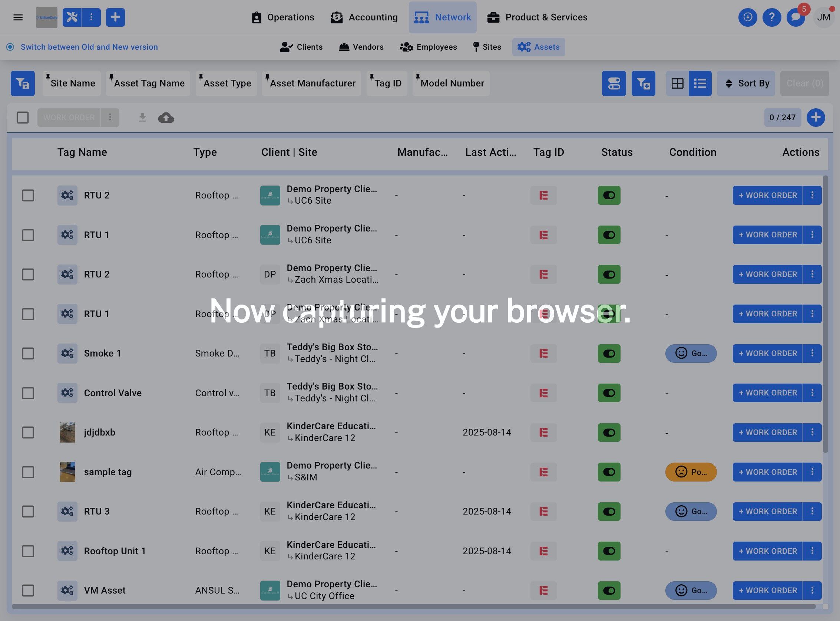The image size is (840, 621).
Task: Click the cloud upload icon
Action: (166, 118)
